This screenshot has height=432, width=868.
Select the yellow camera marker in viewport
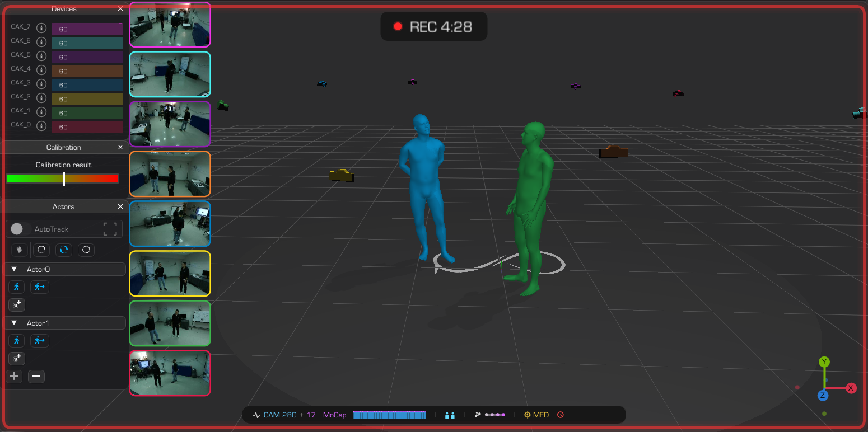tap(342, 175)
